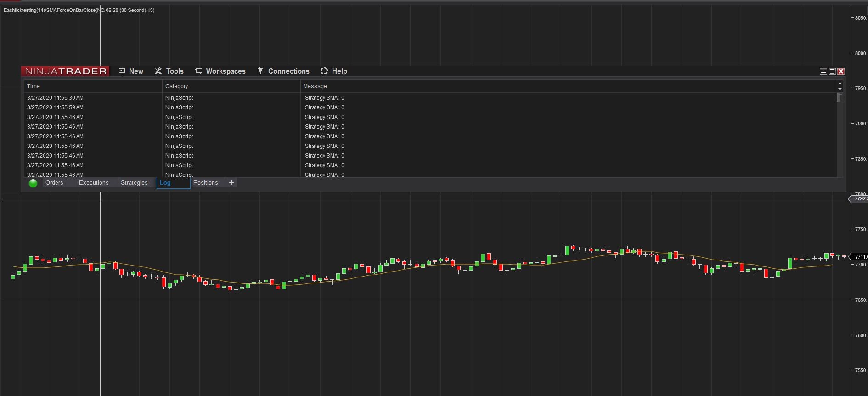Click the Strategy SMA message in 11:55:59 AM row
Image resolution: width=868 pixels, height=396 pixels.
click(x=324, y=107)
